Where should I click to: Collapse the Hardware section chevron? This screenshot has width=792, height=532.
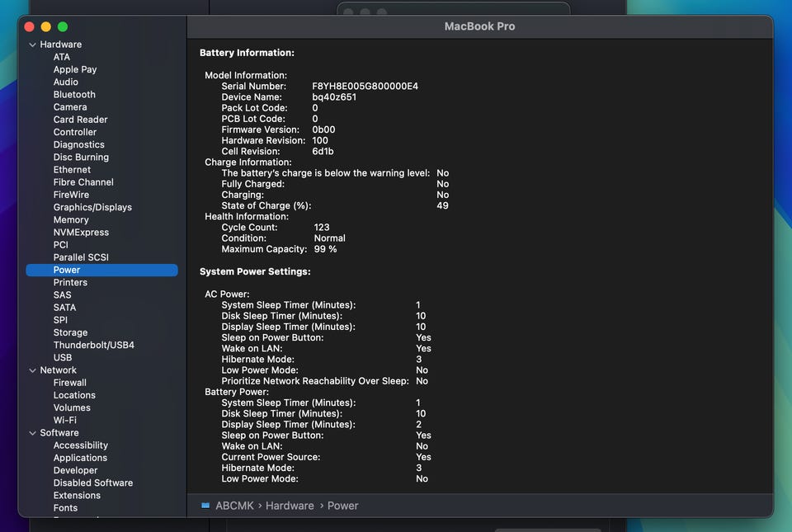[x=32, y=45]
